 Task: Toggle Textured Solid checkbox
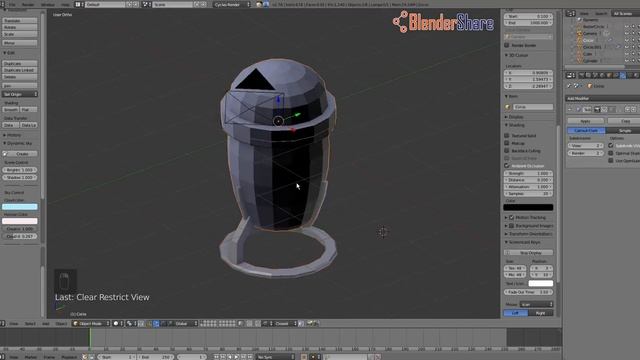(507, 136)
